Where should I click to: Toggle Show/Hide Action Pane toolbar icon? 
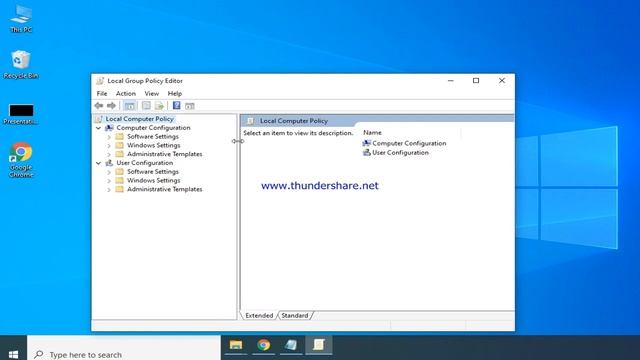[x=190, y=106]
